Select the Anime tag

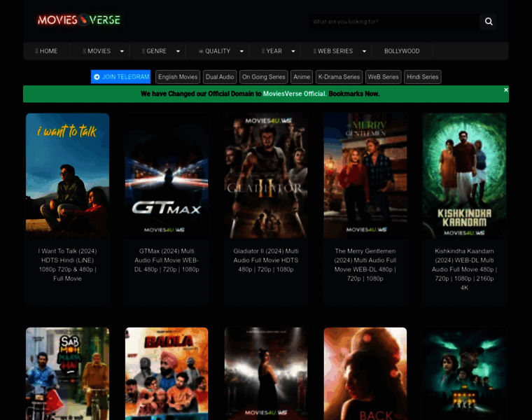(302, 77)
